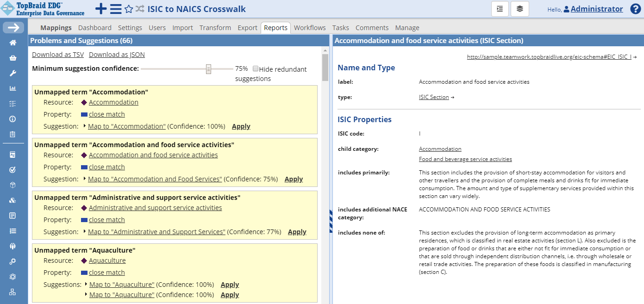Open the ISIC Section type link
The width and height of the screenshot is (644, 304).
(434, 97)
